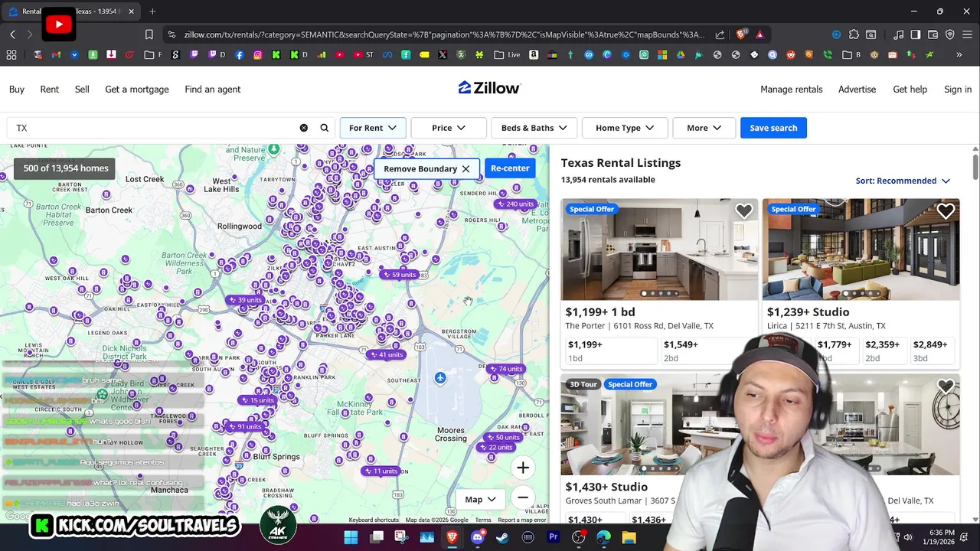Expand the Price filter

[449, 128]
